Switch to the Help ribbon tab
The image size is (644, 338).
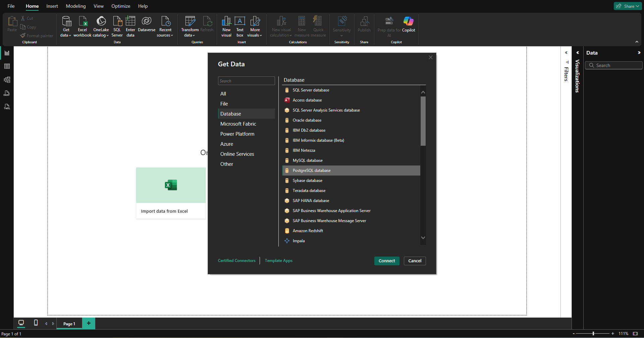click(143, 6)
